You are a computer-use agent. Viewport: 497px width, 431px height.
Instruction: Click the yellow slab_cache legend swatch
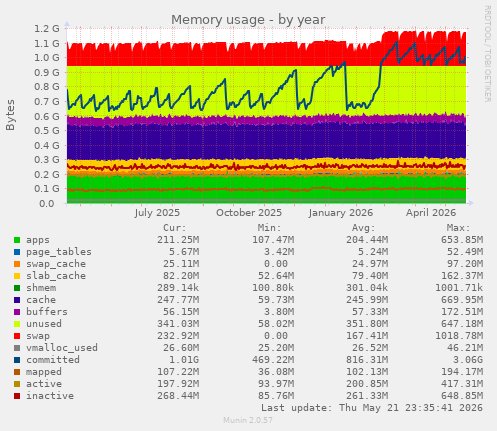click(17, 276)
